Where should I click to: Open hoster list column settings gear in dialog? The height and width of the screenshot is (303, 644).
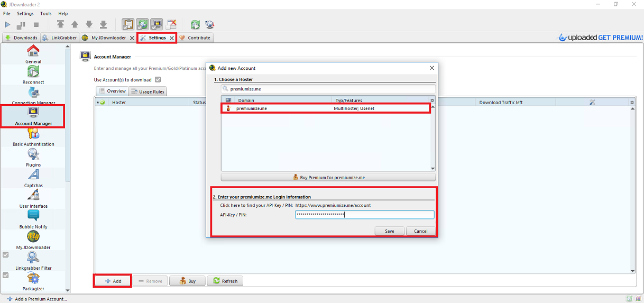click(432, 100)
